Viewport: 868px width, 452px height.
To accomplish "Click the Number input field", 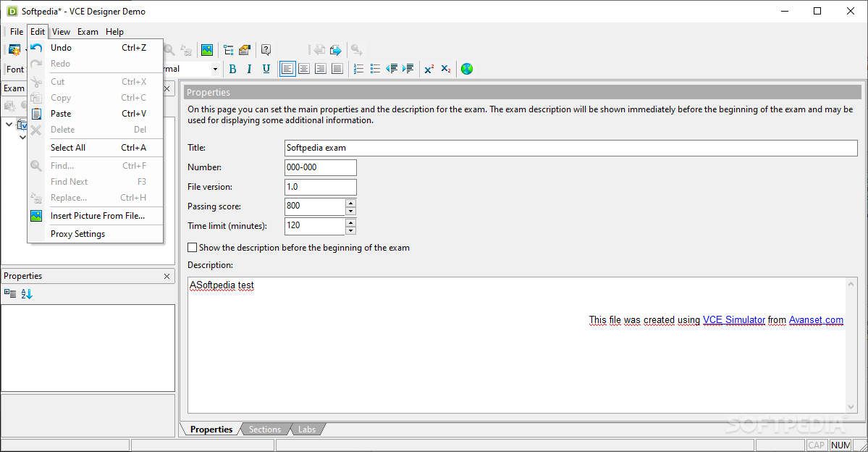I will (x=321, y=167).
